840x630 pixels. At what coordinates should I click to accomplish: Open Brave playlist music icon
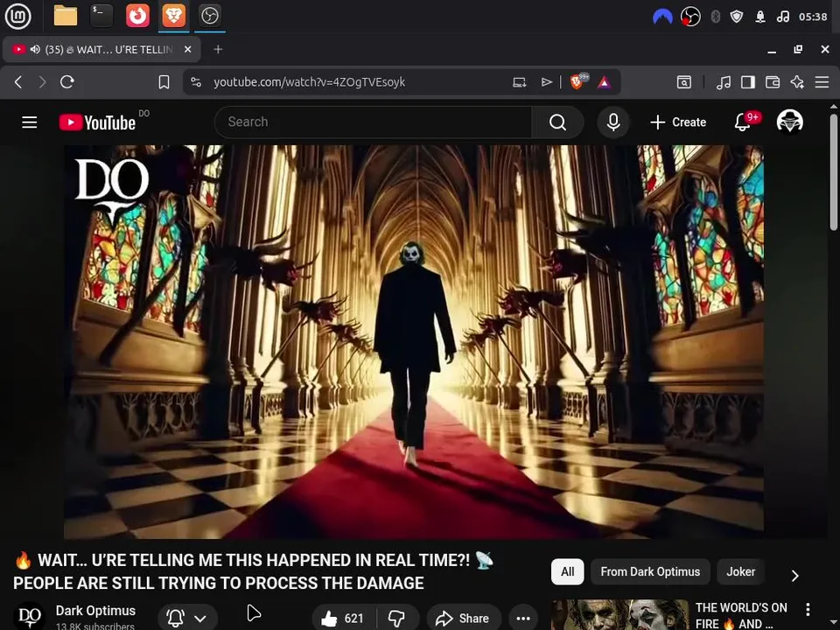tap(724, 82)
